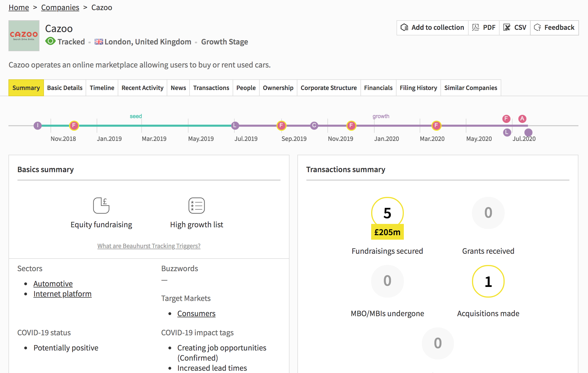Click the unlabeled purple Jul 2020 marker

coord(528,132)
